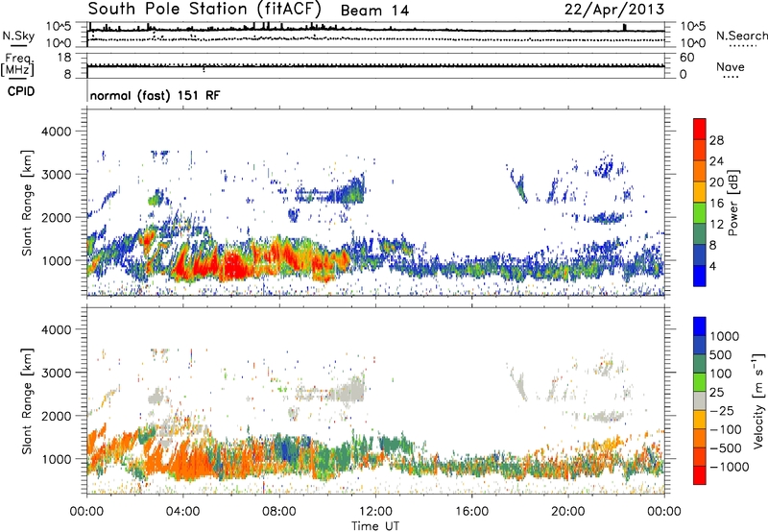
Task: Click the red high-power echo near 06:00
Action: (x=235, y=266)
